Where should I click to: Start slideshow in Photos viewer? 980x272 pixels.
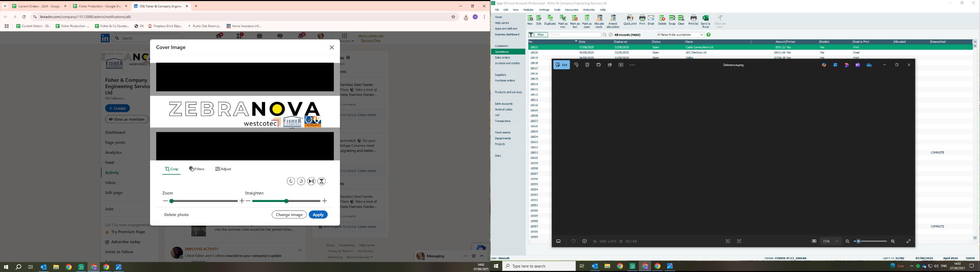click(x=621, y=65)
